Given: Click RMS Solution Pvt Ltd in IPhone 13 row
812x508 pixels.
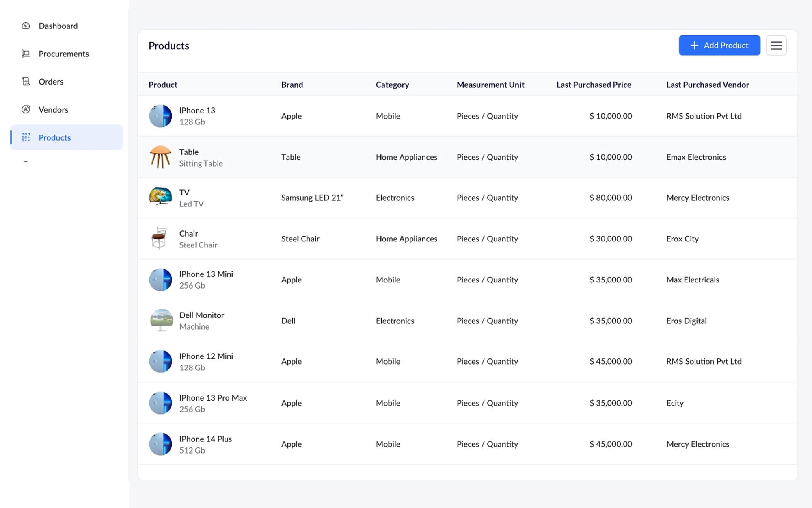Looking at the screenshot, I should click(704, 116).
